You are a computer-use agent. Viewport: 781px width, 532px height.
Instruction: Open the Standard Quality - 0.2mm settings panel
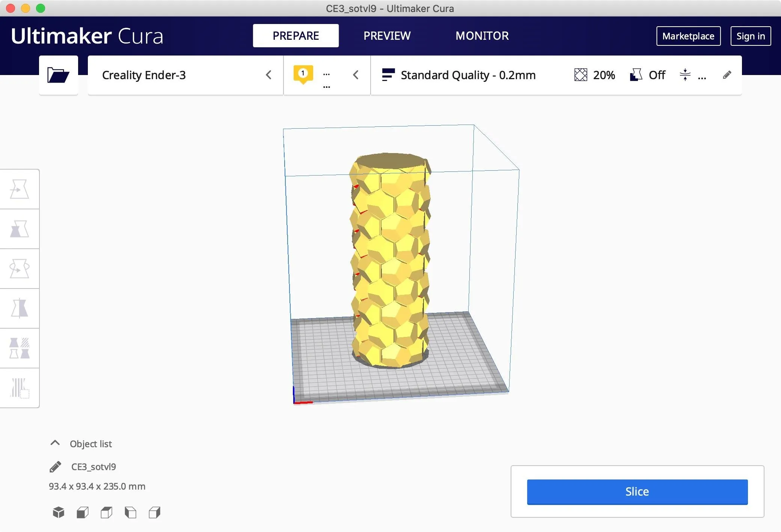556,75
